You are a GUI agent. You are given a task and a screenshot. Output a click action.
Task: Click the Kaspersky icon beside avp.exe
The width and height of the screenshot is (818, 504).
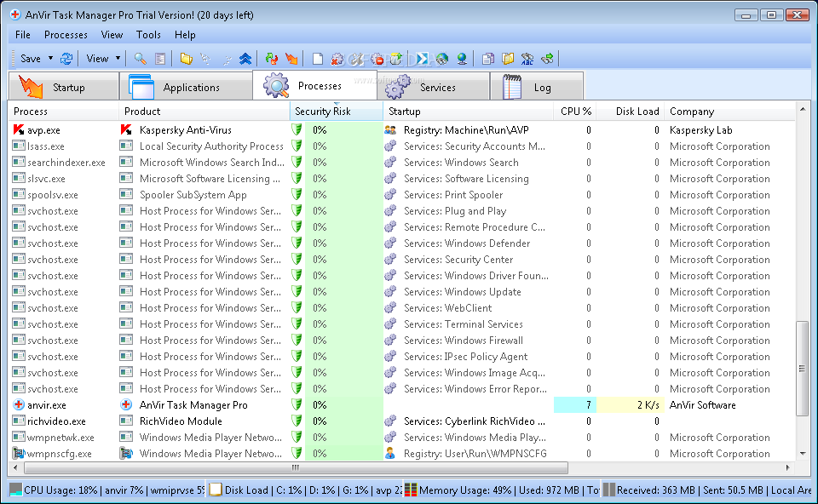coord(19,129)
